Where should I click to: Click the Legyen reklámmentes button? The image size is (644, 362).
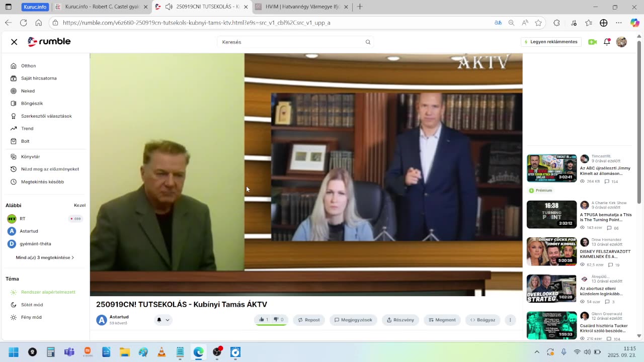(551, 42)
